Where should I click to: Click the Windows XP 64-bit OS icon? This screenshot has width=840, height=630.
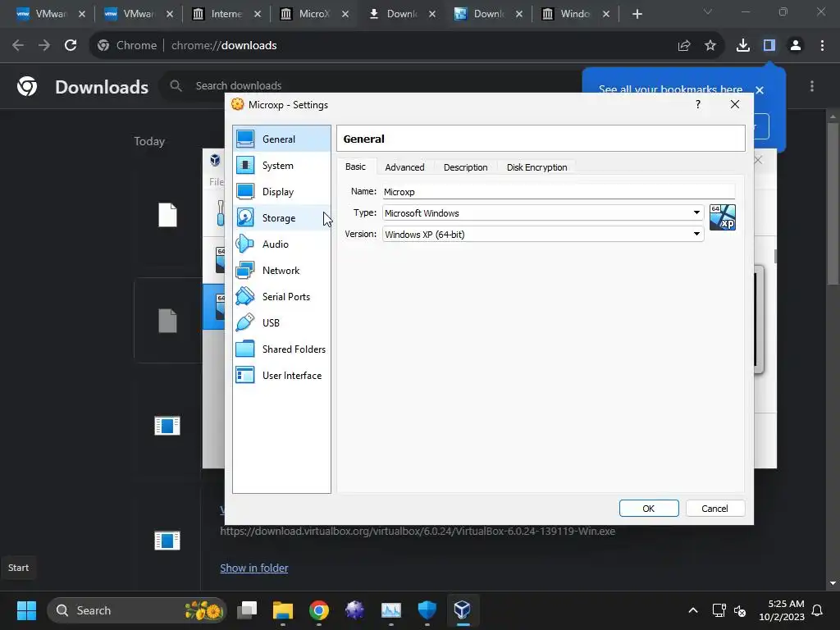722,217
